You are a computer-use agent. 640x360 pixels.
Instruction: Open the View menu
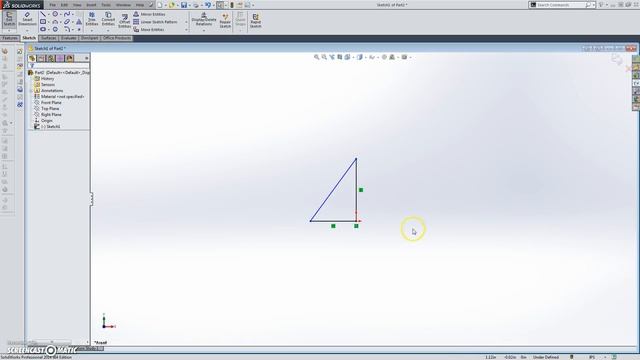77,5
